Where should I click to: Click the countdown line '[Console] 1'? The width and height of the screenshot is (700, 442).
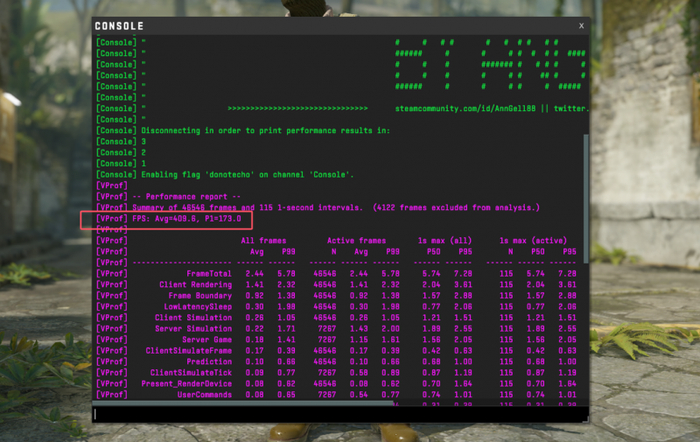121,163
